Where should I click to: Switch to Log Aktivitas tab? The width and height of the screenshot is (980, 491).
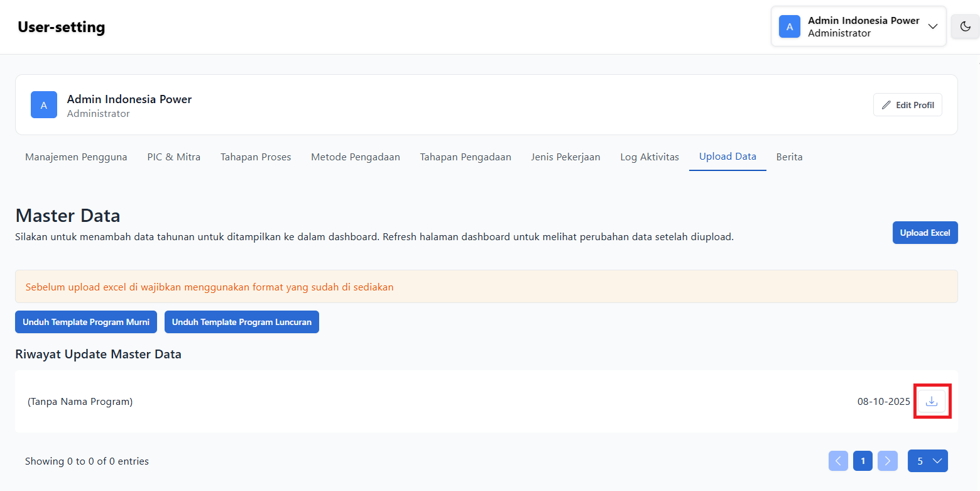(650, 157)
